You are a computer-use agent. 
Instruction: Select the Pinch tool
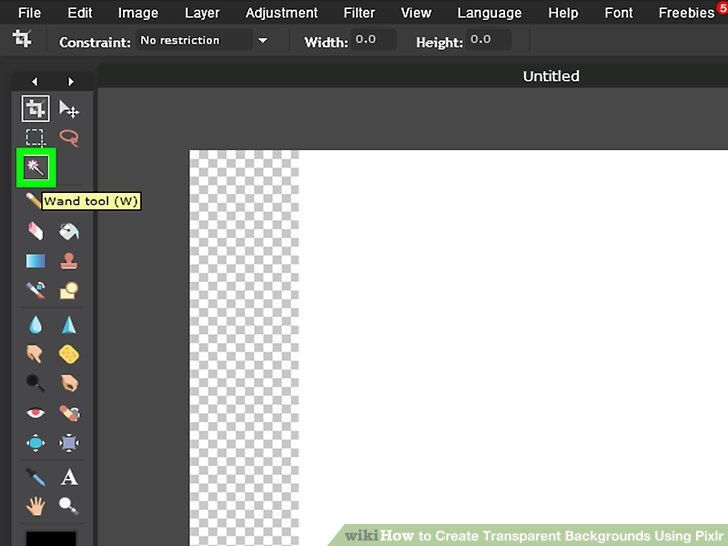point(69,442)
